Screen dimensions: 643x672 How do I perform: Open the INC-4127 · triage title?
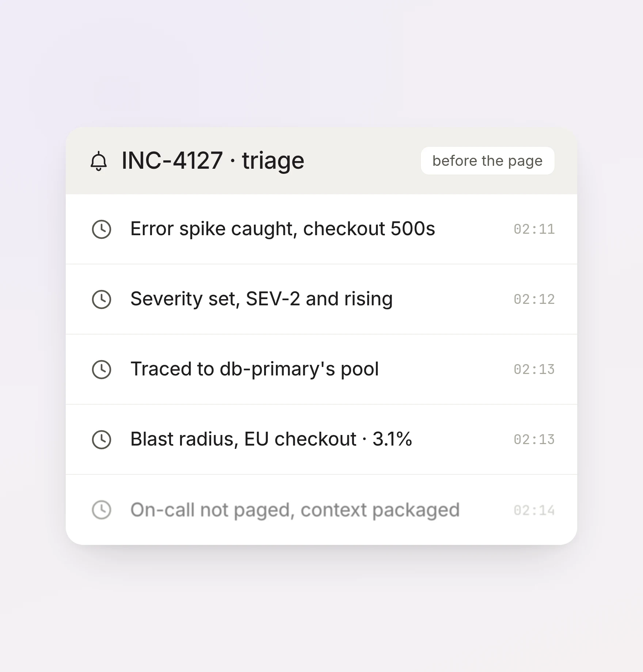pos(213,161)
